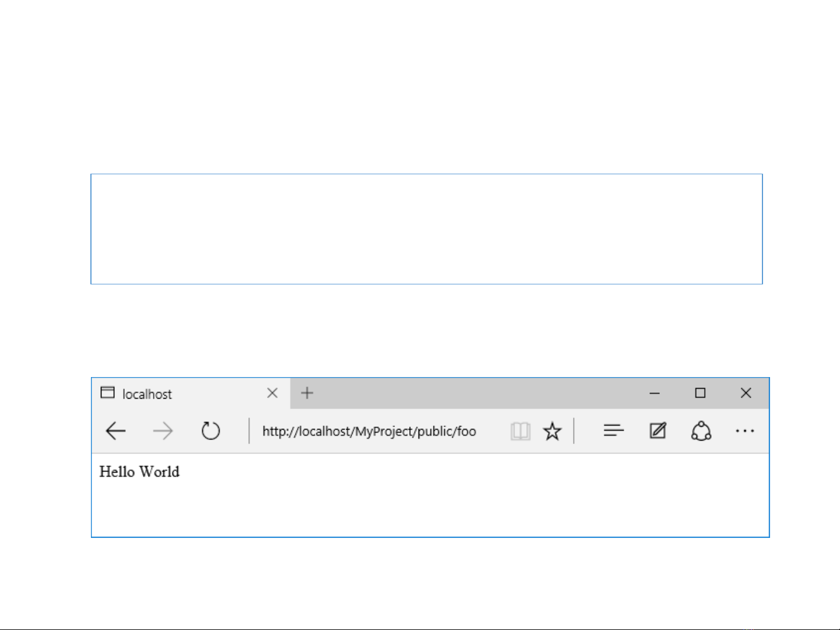The height and width of the screenshot is (630, 840).
Task: Close the localhost tab
Action: coord(272,393)
